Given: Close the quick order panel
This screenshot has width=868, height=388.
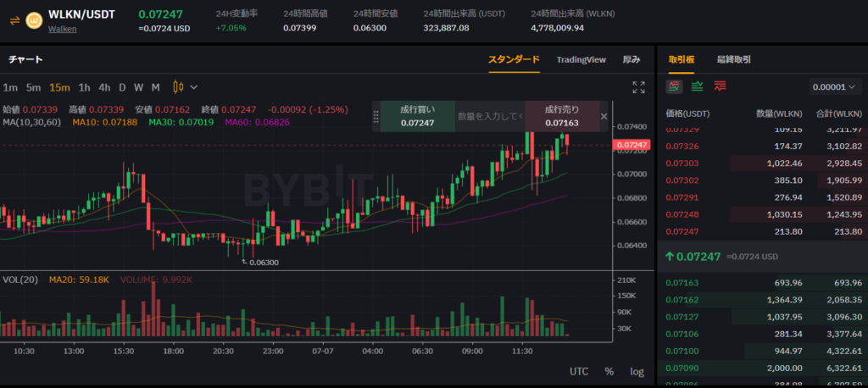Looking at the screenshot, I should click(604, 116).
